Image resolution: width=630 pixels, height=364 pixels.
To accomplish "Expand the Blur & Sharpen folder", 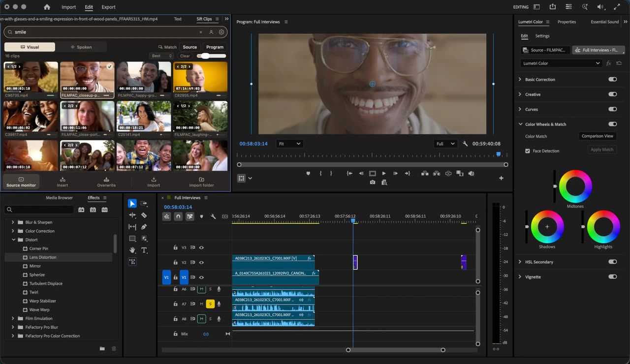I will coord(13,222).
